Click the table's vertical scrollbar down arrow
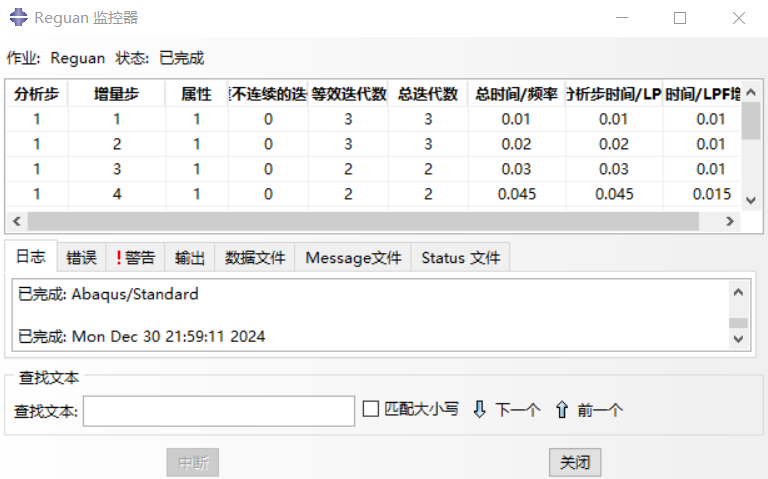Screen dimensions: 768x479 751,200
